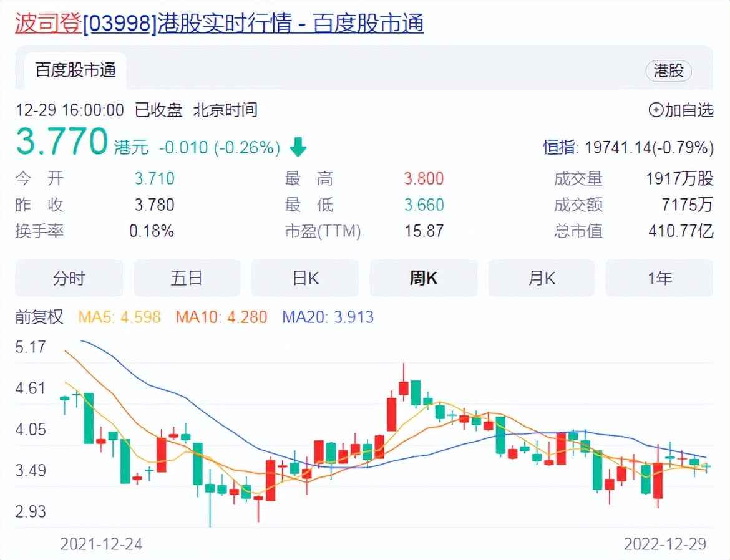Click the 港股 market badge
Image resolution: width=730 pixels, height=560 pixels.
coord(668,71)
